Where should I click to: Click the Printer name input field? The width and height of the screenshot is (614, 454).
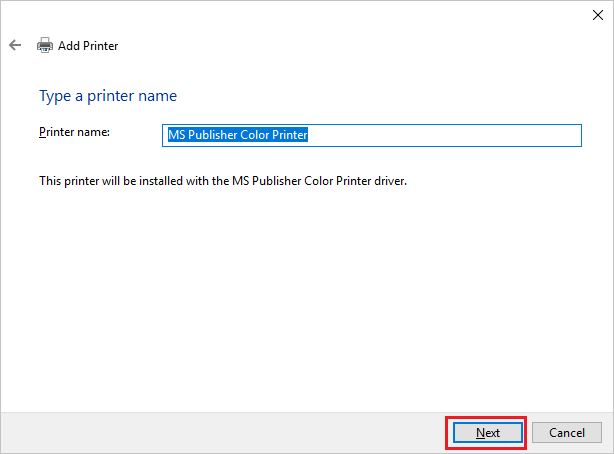pyautogui.click(x=372, y=135)
